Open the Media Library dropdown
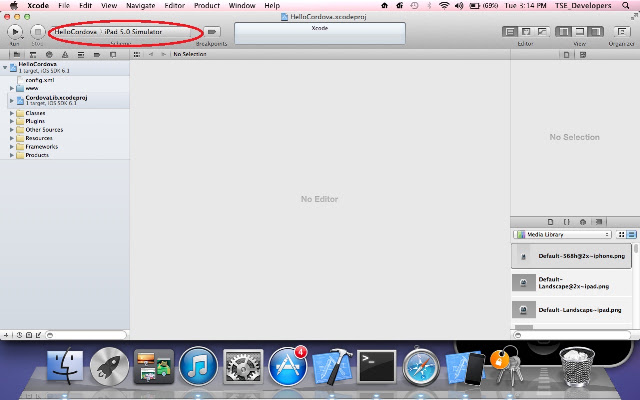The height and width of the screenshot is (400, 640). (562, 234)
